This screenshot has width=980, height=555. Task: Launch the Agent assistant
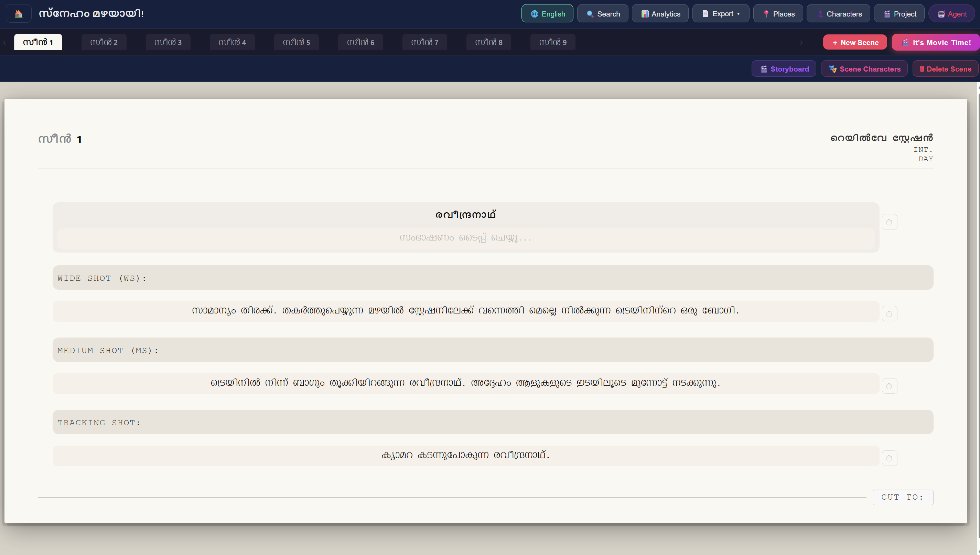coord(951,14)
